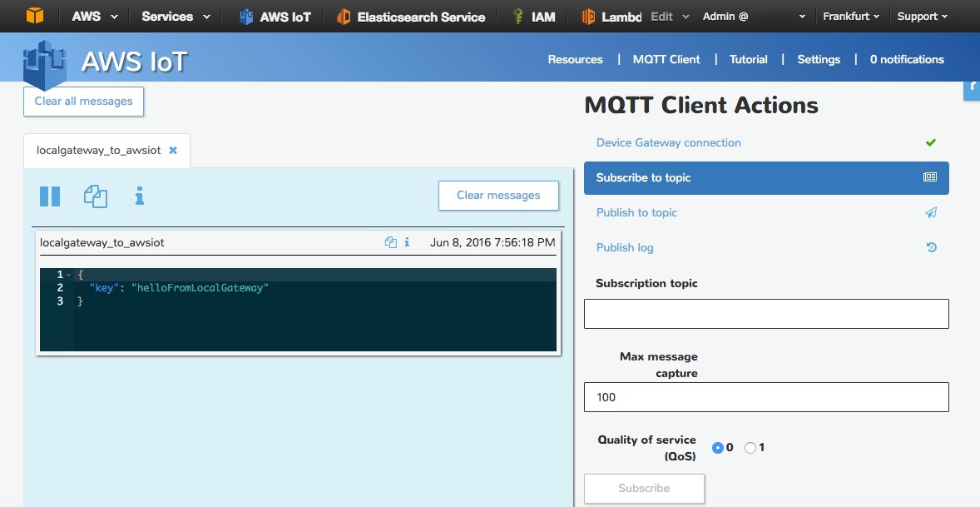Open the IAM key shortcut

[533, 17]
